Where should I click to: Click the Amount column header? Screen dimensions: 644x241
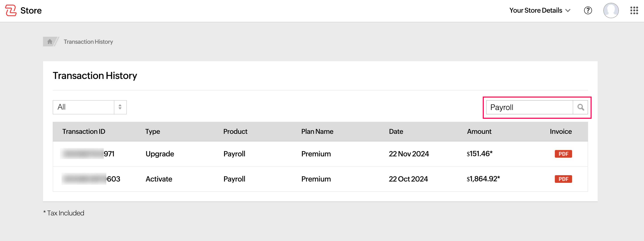479,131
